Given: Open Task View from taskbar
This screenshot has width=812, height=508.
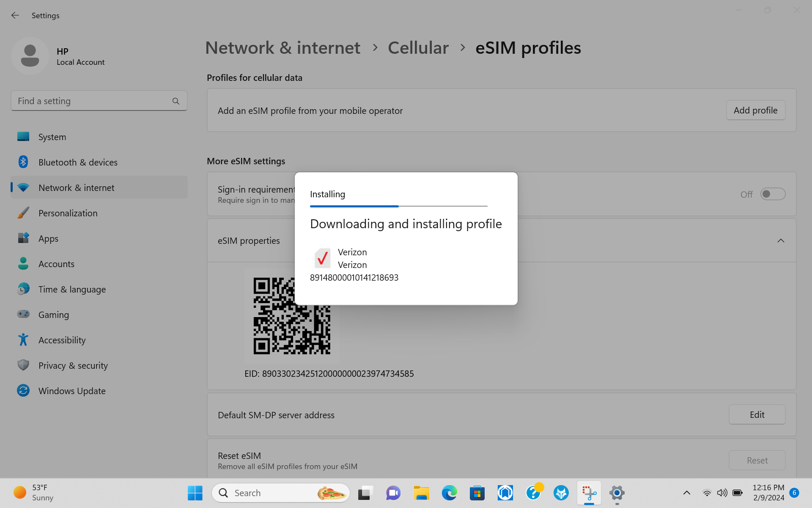Looking at the screenshot, I should [365, 493].
